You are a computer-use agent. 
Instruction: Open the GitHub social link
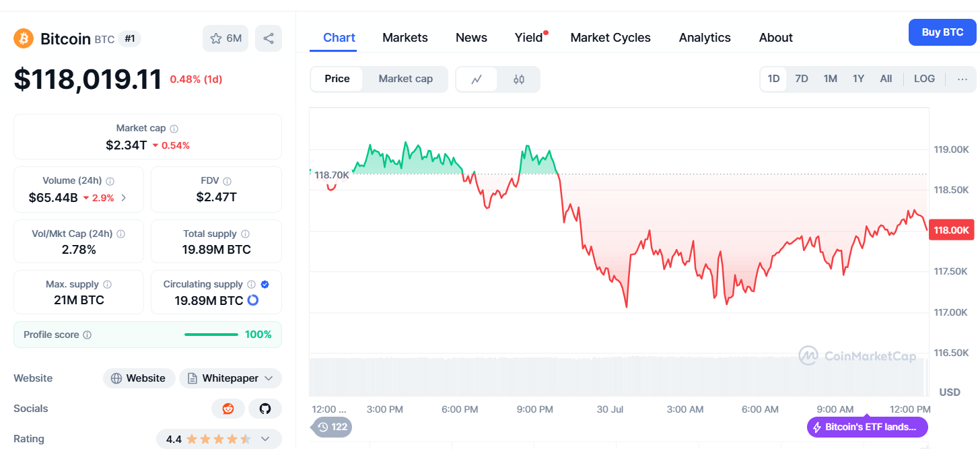click(x=265, y=409)
